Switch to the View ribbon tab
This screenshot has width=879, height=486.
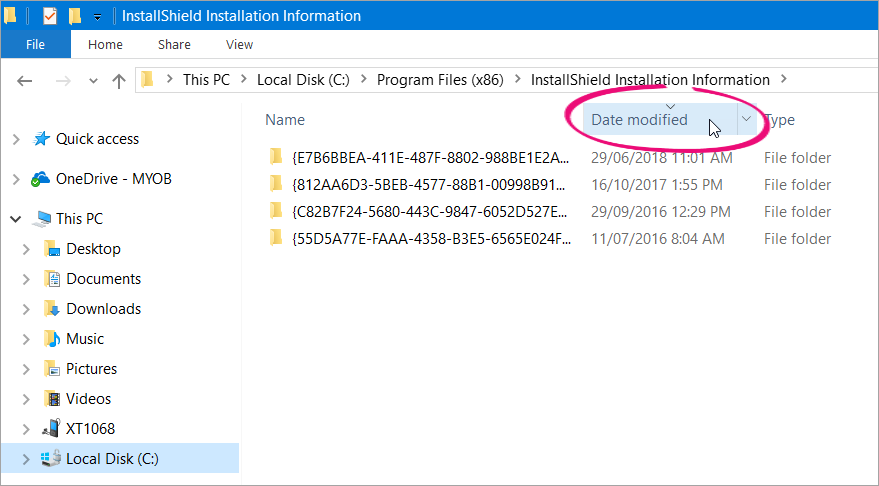pyautogui.click(x=239, y=45)
